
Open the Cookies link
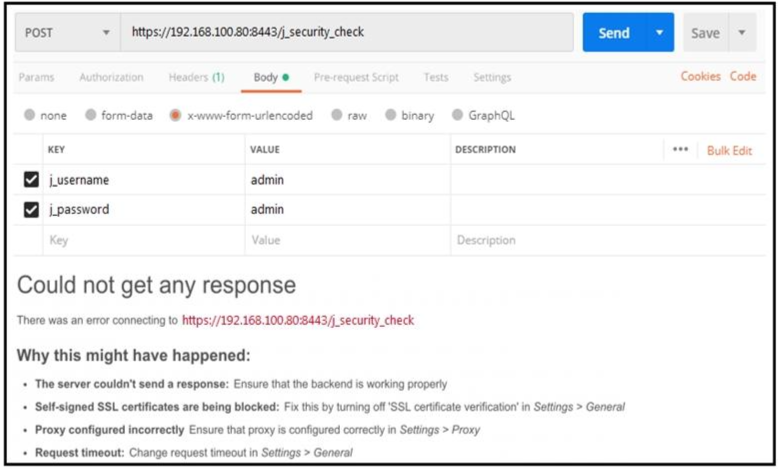[700, 76]
